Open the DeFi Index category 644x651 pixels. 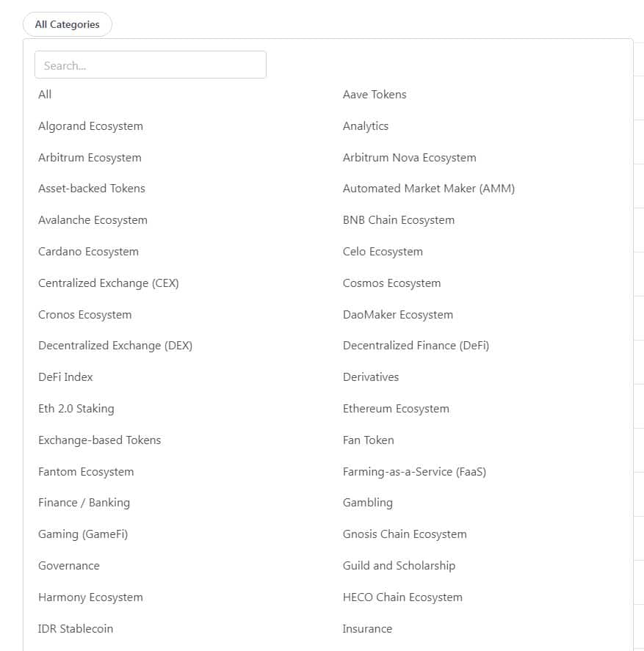tap(65, 377)
